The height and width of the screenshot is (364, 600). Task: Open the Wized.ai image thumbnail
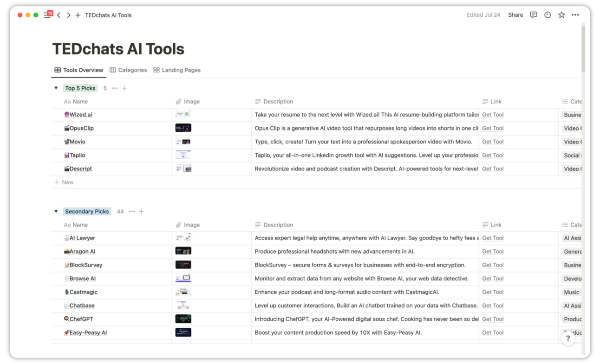click(x=183, y=115)
